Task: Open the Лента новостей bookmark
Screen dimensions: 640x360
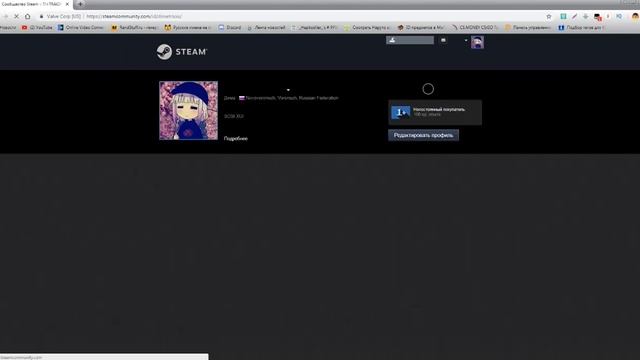Action: 266,27
